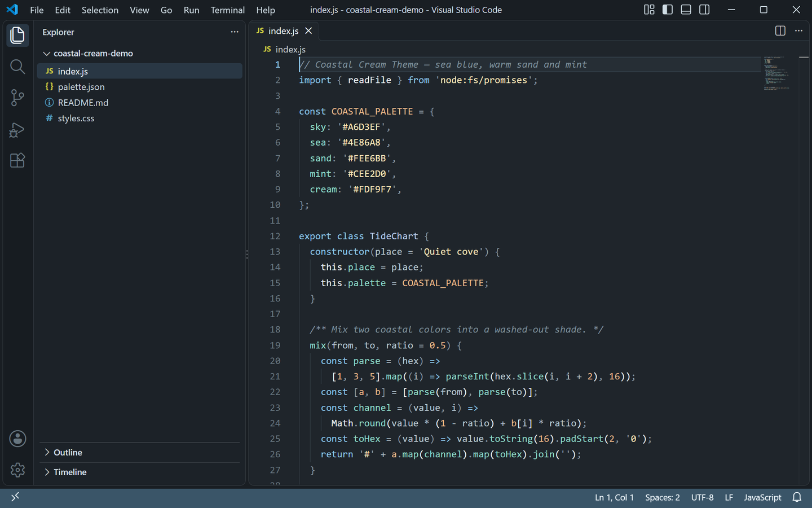Open the Search view in activity bar

point(17,67)
